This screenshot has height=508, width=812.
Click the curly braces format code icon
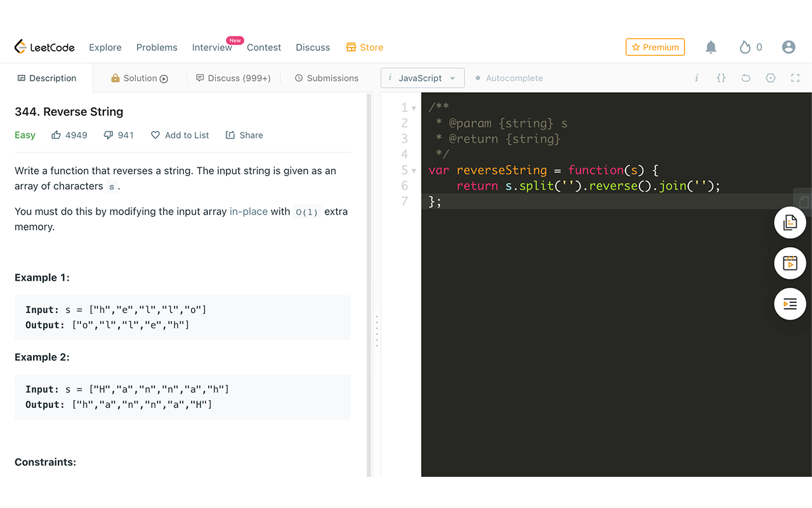pos(721,77)
